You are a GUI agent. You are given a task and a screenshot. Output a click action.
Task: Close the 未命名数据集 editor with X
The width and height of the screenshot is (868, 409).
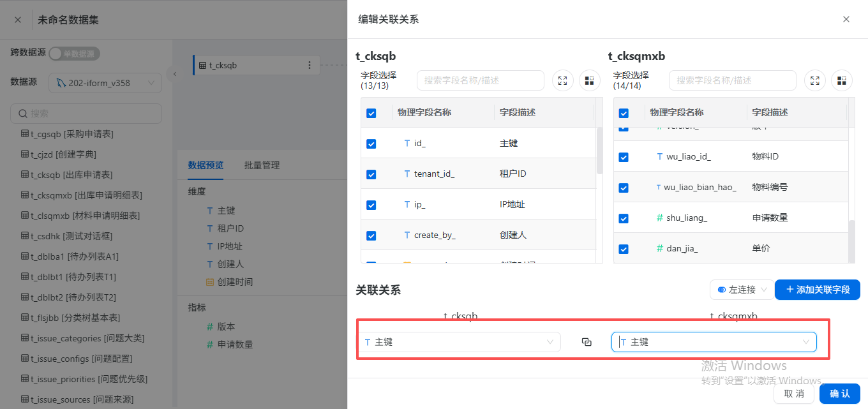coord(18,20)
